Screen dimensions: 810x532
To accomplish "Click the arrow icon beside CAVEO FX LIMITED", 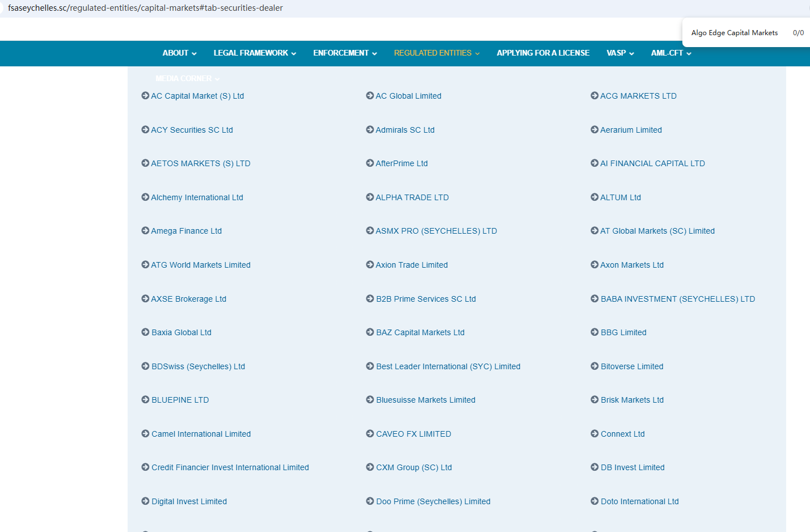I will 370,434.
